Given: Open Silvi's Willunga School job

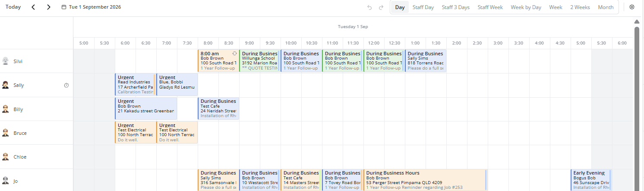Looking at the screenshot, I should [x=260, y=61].
